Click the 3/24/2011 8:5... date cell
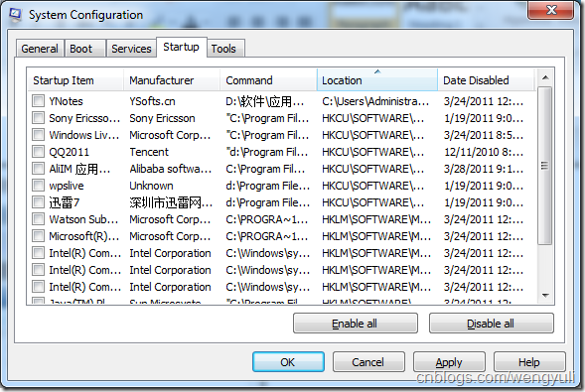Image resolution: width=585 pixels, height=392 pixels. [x=484, y=135]
